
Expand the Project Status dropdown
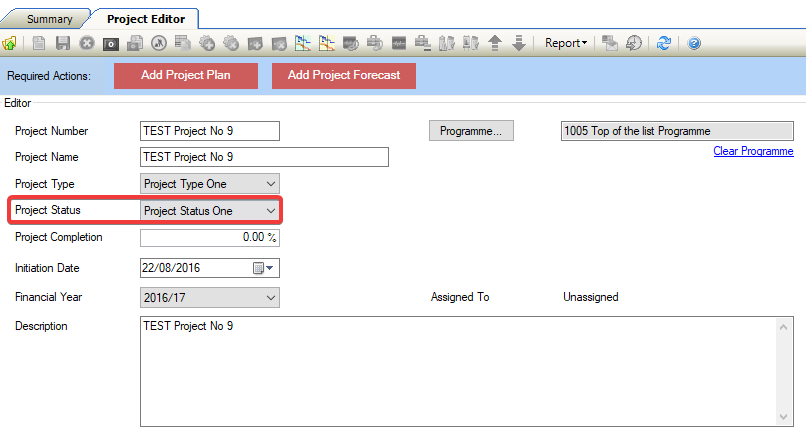pos(270,211)
